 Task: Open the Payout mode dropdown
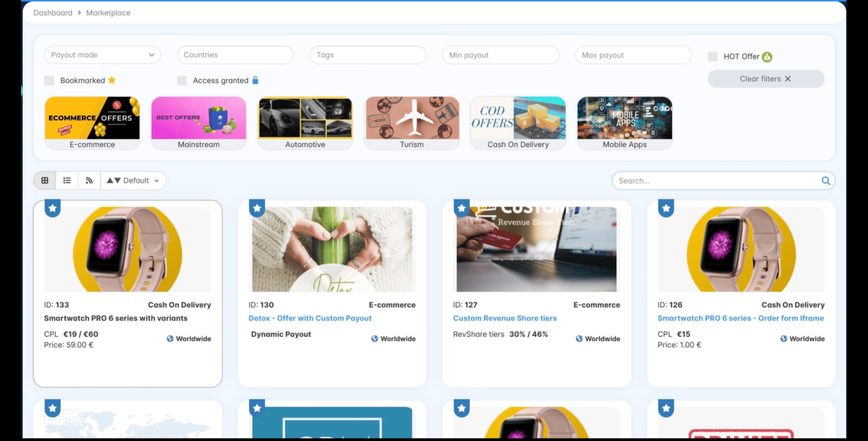[102, 55]
